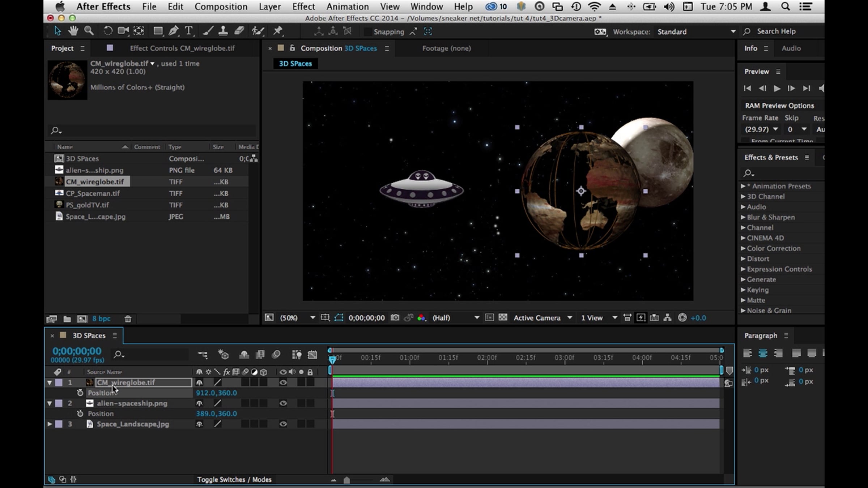Image resolution: width=868 pixels, height=488 pixels.
Task: Click Interpret Footage icon in Project panel
Action: 52,319
